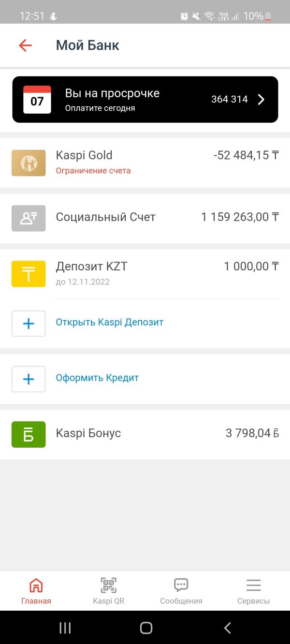The width and height of the screenshot is (290, 644).
Task: Tap the Android home button
Action: point(146,628)
